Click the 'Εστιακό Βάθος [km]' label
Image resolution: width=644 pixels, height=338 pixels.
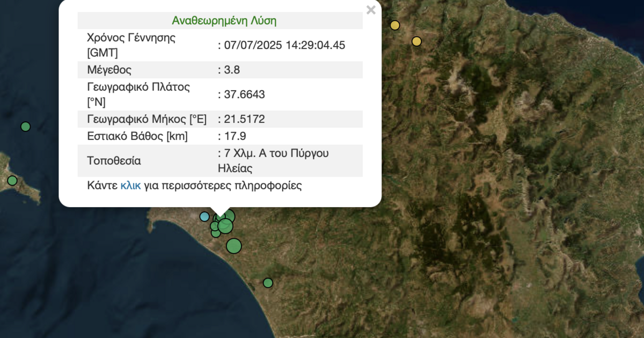[137, 136]
